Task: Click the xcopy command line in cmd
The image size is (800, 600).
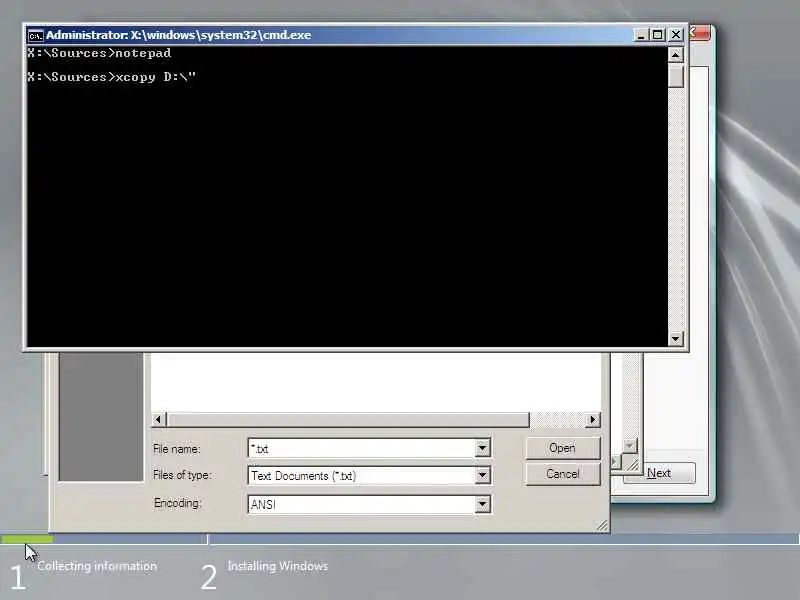Action: click(112, 77)
